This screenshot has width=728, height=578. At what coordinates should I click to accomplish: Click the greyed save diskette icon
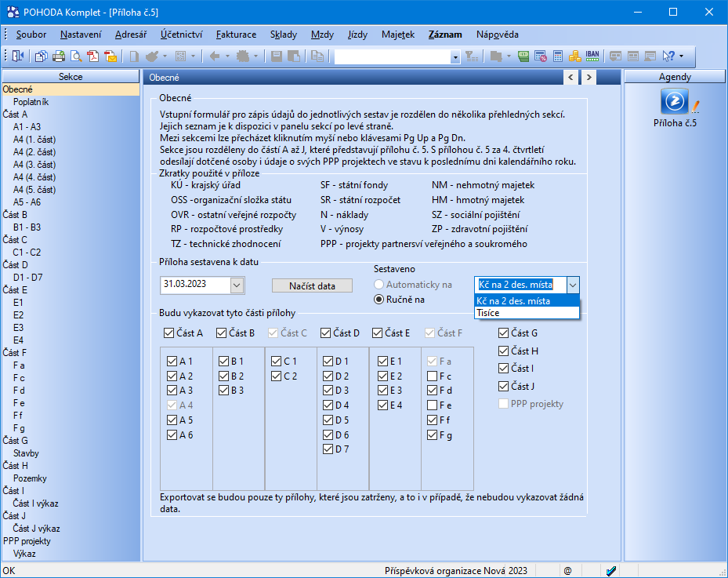click(277, 56)
